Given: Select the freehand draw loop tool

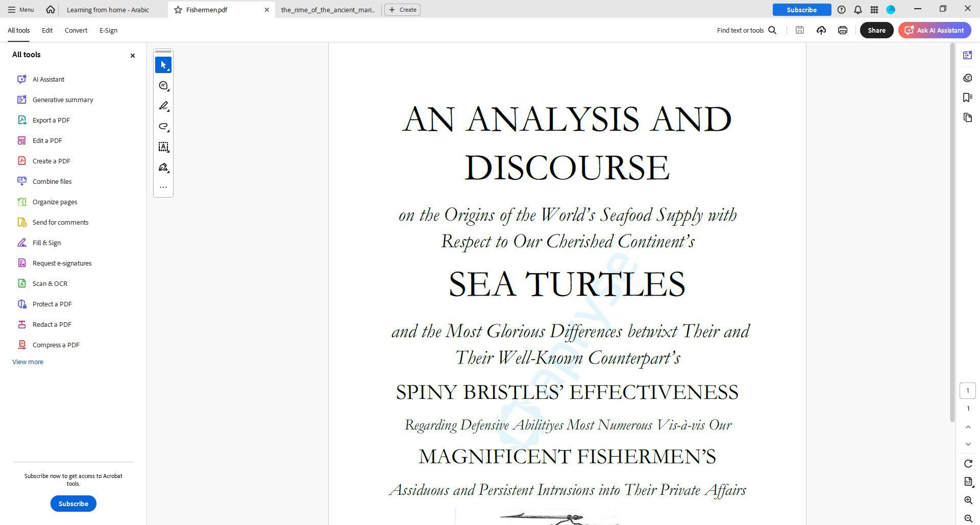Looking at the screenshot, I should pyautogui.click(x=163, y=126).
